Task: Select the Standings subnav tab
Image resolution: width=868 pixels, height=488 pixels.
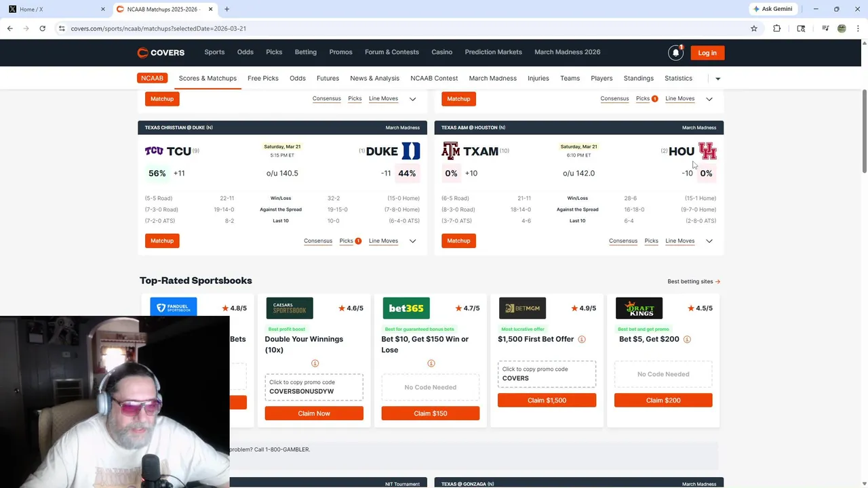Action: pyautogui.click(x=639, y=79)
